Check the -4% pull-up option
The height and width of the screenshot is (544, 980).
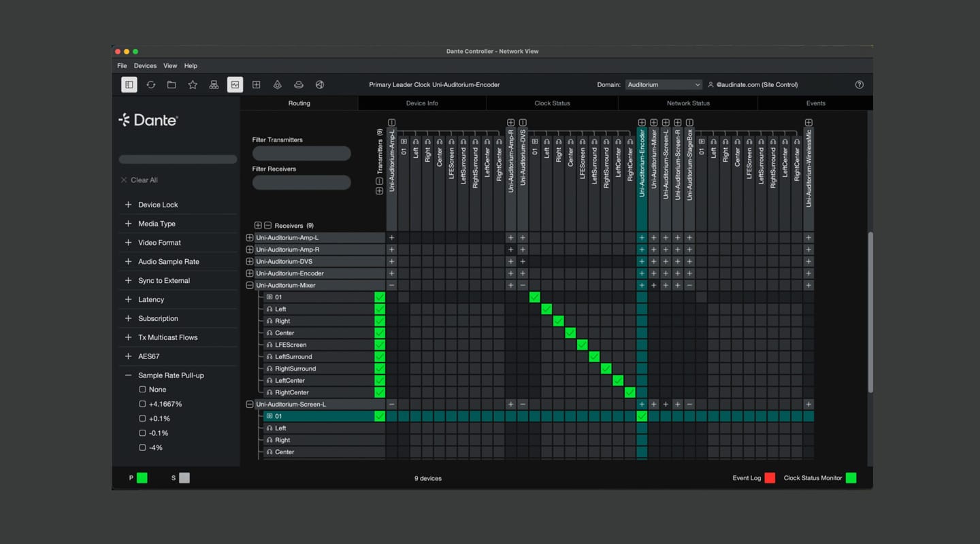pyautogui.click(x=142, y=447)
